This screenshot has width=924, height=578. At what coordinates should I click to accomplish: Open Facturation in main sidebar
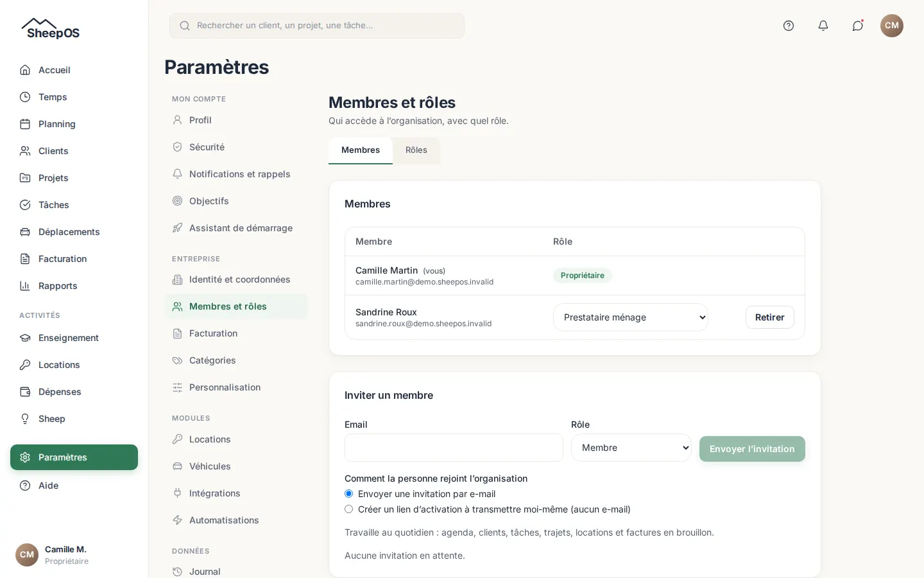point(74,259)
